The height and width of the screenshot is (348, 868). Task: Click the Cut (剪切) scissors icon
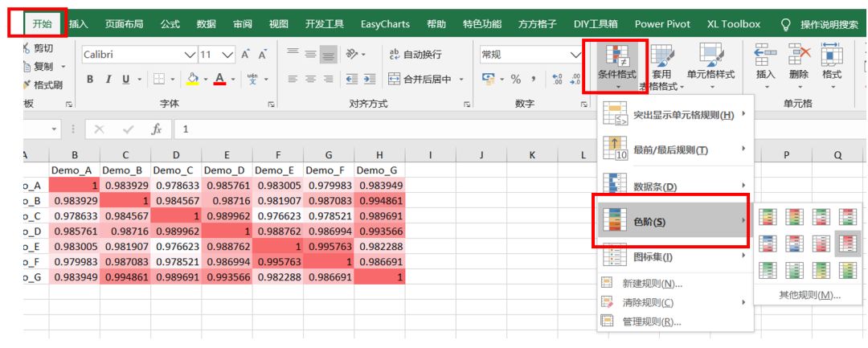tap(27, 49)
